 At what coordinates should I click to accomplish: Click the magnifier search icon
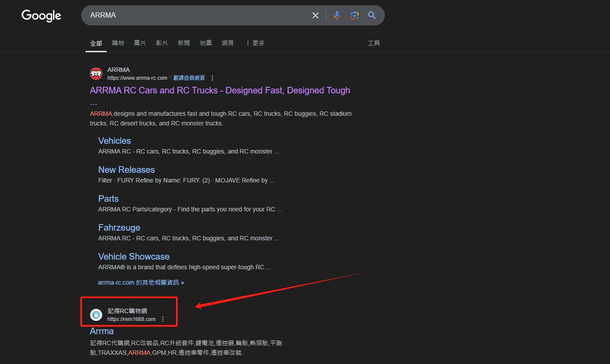pos(372,15)
